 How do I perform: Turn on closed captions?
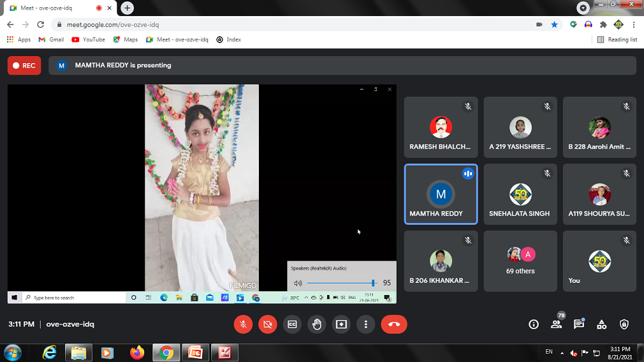292,325
